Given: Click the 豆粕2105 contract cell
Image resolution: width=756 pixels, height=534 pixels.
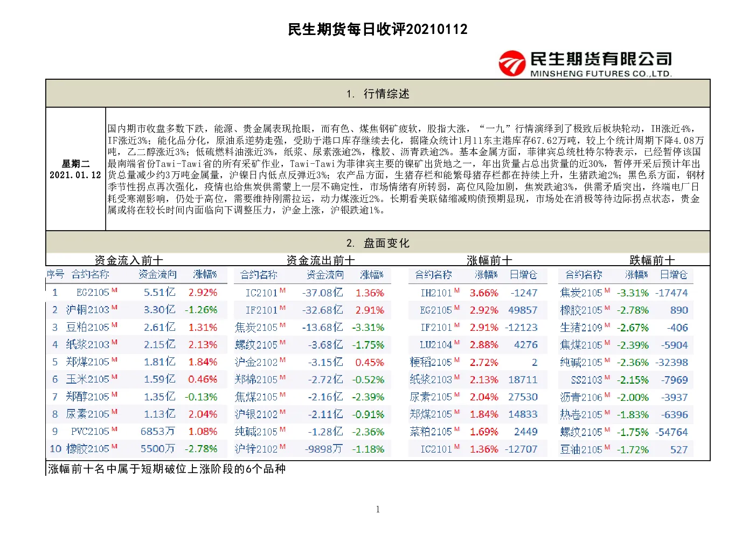Looking at the screenshot, I should pos(88,327).
